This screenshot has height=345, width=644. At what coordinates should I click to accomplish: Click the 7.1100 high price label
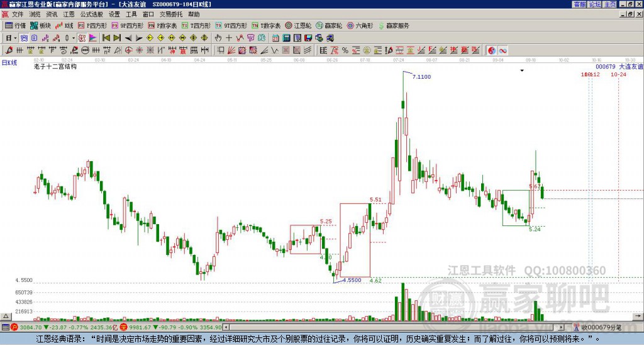pos(421,76)
